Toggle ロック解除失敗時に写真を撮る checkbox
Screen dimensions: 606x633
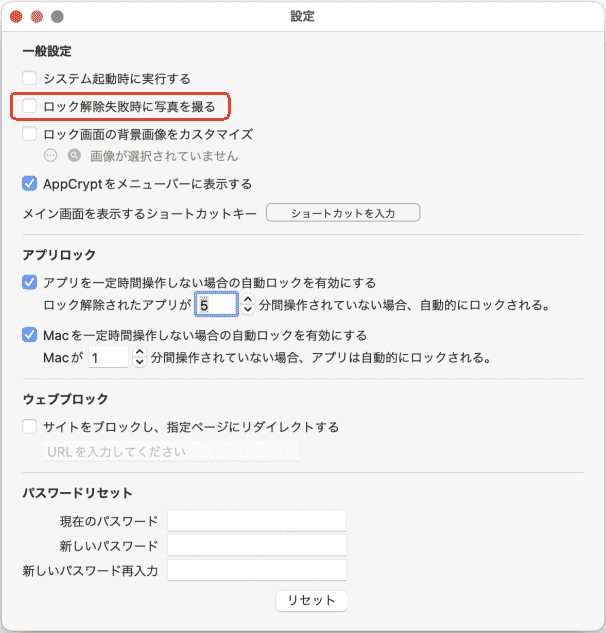click(30, 105)
